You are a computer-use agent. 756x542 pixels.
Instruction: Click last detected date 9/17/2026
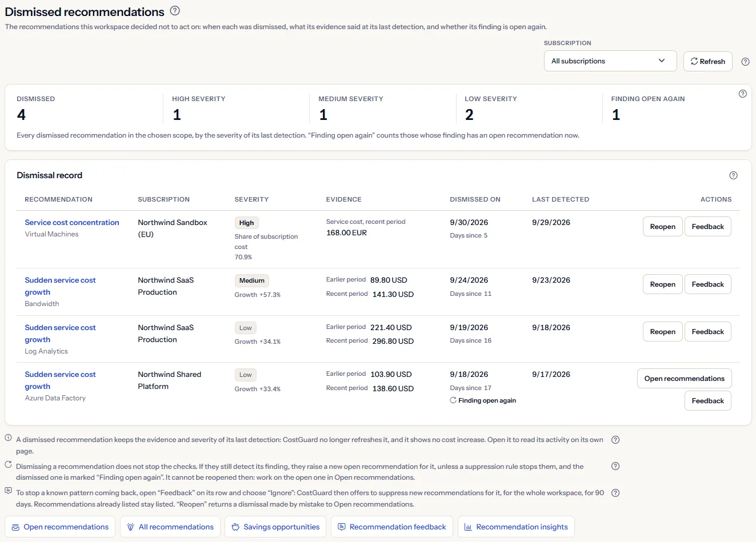(551, 375)
